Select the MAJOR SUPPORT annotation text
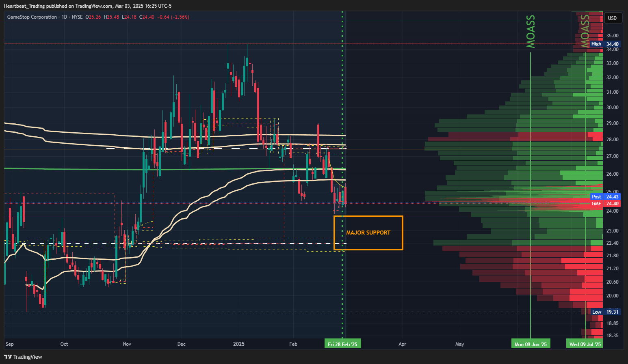Image resolution: width=628 pixels, height=364 pixels. (x=368, y=233)
